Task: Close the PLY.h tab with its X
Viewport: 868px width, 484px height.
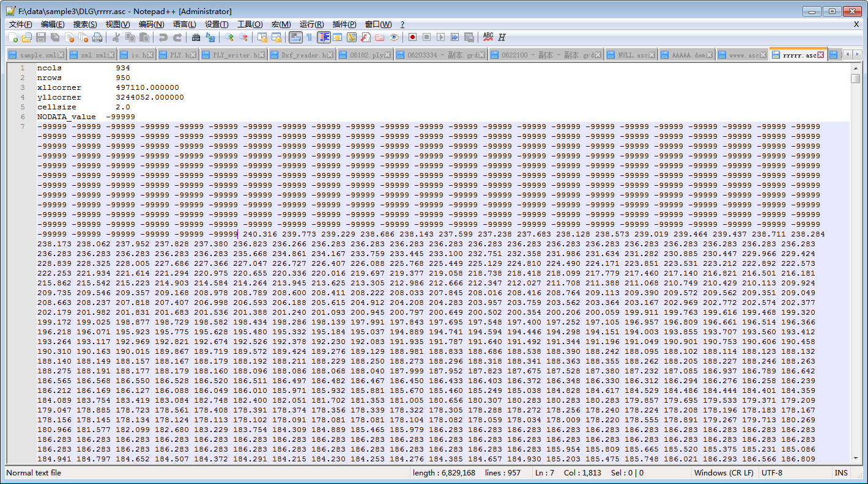Action: [193, 54]
